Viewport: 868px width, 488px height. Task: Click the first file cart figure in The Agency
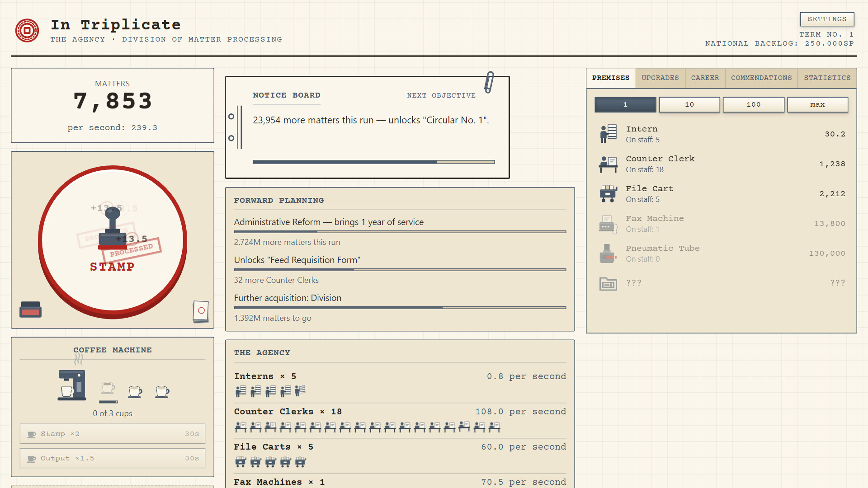pyautogui.click(x=241, y=462)
